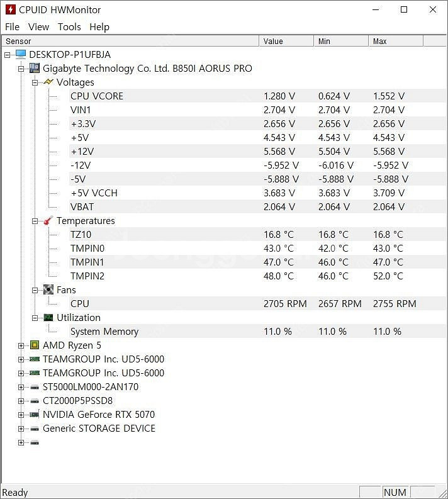This screenshot has width=448, height=499.
Task: Collapse the Voltages section
Action: click(35, 82)
